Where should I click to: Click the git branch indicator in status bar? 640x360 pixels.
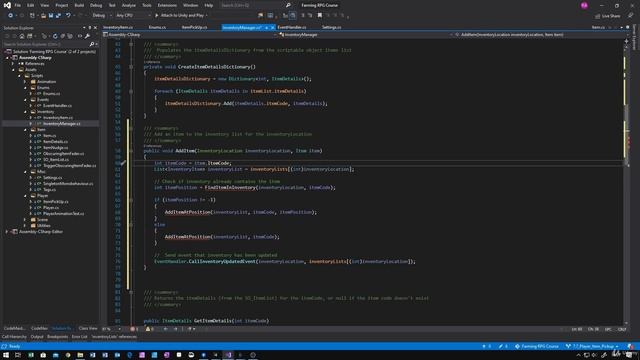click(592, 347)
